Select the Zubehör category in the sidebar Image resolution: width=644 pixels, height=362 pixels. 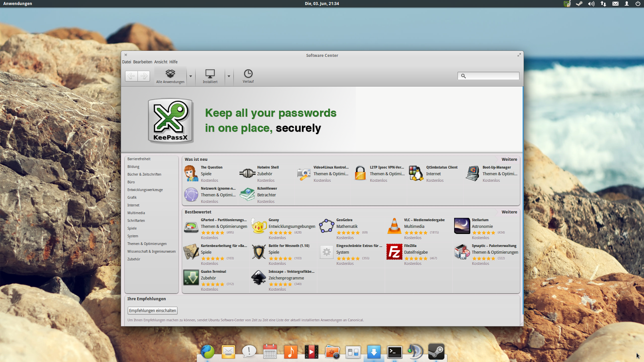pyautogui.click(x=133, y=259)
